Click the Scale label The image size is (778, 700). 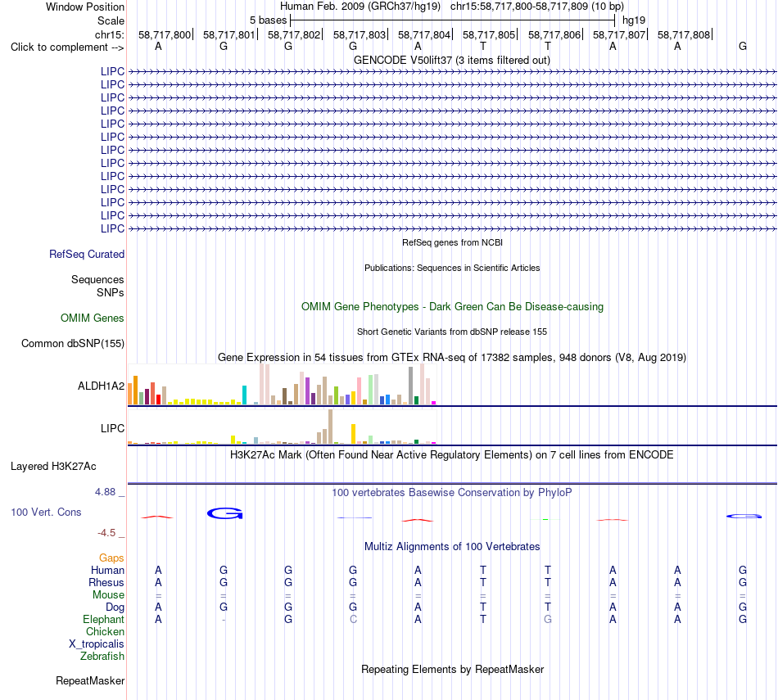click(x=111, y=20)
